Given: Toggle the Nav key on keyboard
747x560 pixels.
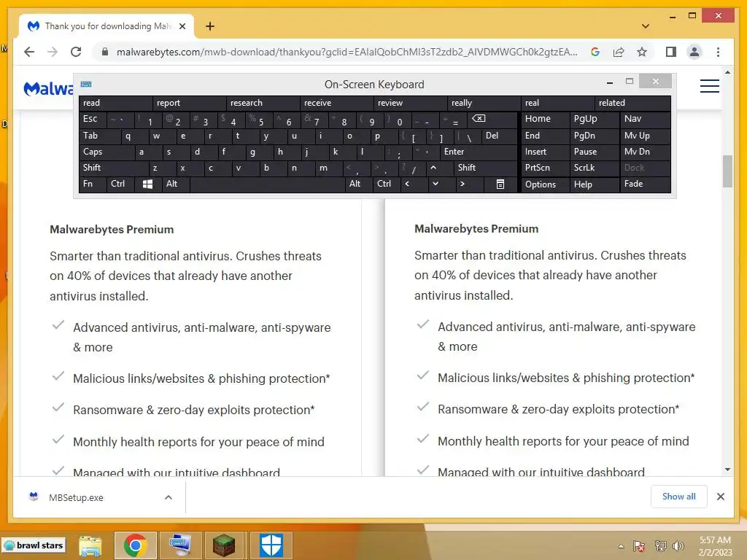Looking at the screenshot, I should point(645,119).
